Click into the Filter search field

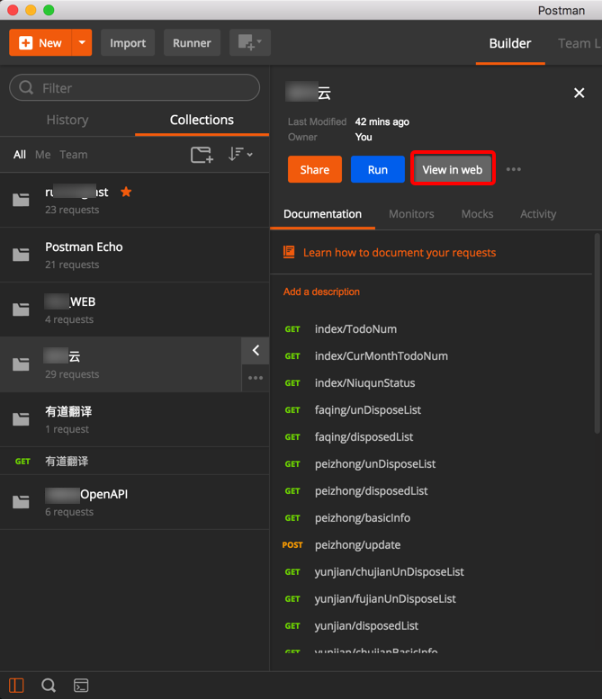(x=134, y=88)
